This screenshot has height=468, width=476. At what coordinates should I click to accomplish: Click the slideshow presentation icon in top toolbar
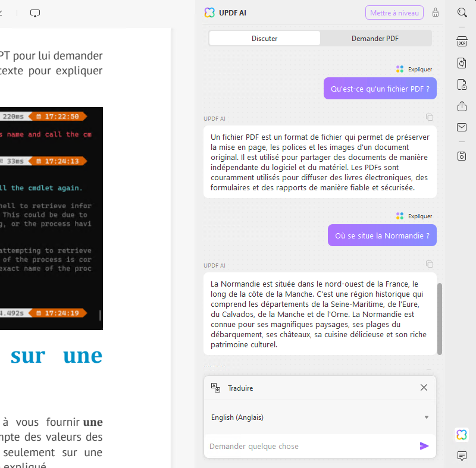pyautogui.click(x=35, y=13)
